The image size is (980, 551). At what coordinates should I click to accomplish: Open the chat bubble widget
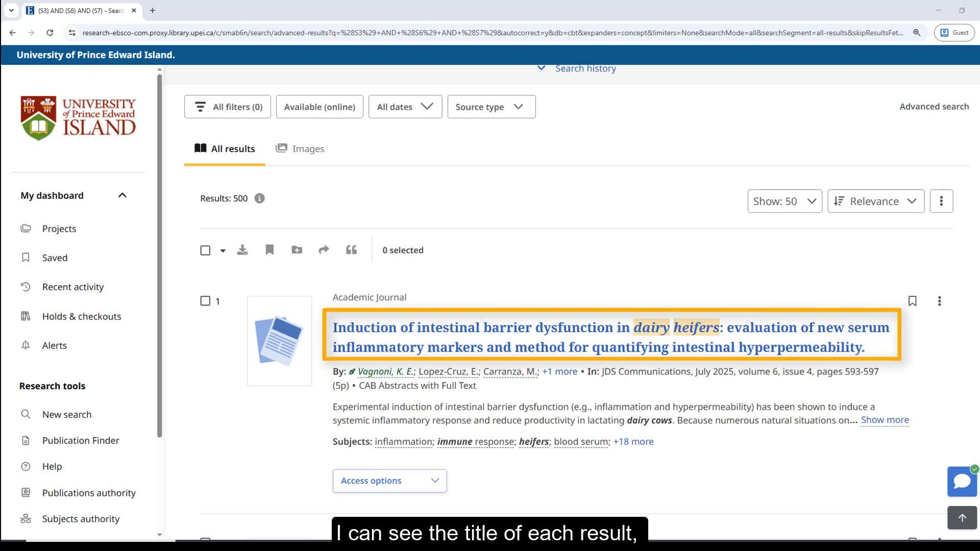point(962,481)
